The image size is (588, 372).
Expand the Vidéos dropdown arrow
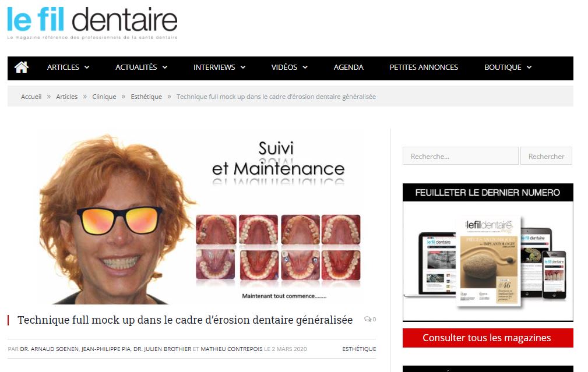tap(305, 68)
